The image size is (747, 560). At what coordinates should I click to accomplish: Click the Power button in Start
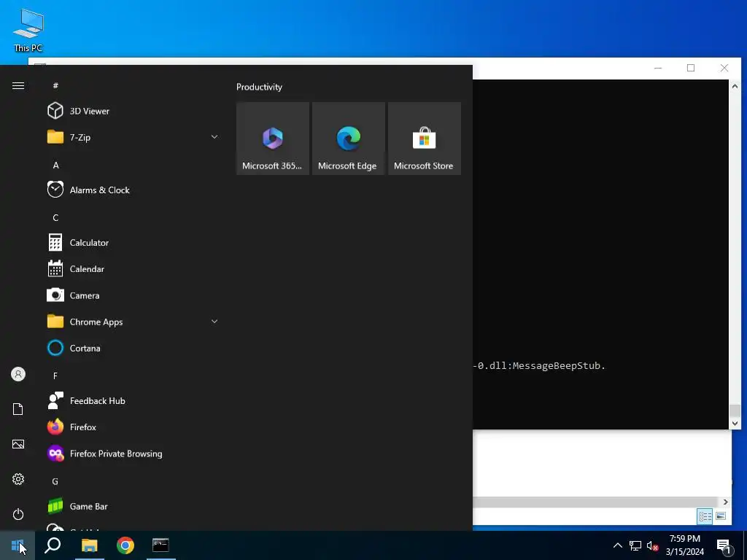point(18,514)
